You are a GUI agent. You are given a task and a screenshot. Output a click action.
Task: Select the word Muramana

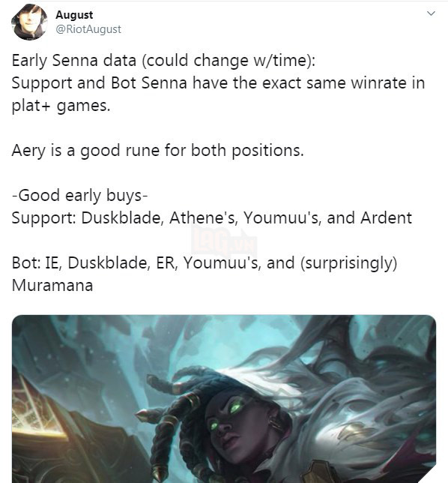pyautogui.click(x=52, y=285)
